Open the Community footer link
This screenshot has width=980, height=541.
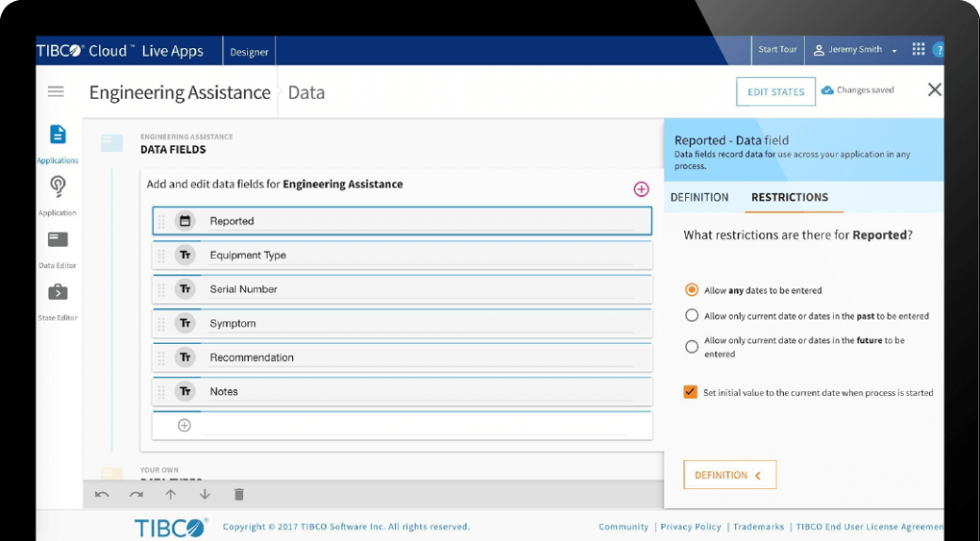click(x=623, y=527)
